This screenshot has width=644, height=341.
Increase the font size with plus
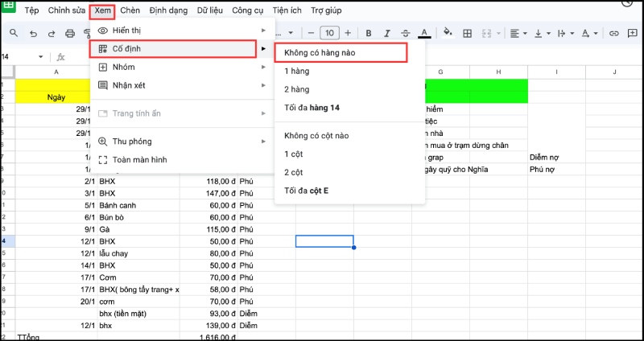(348, 33)
